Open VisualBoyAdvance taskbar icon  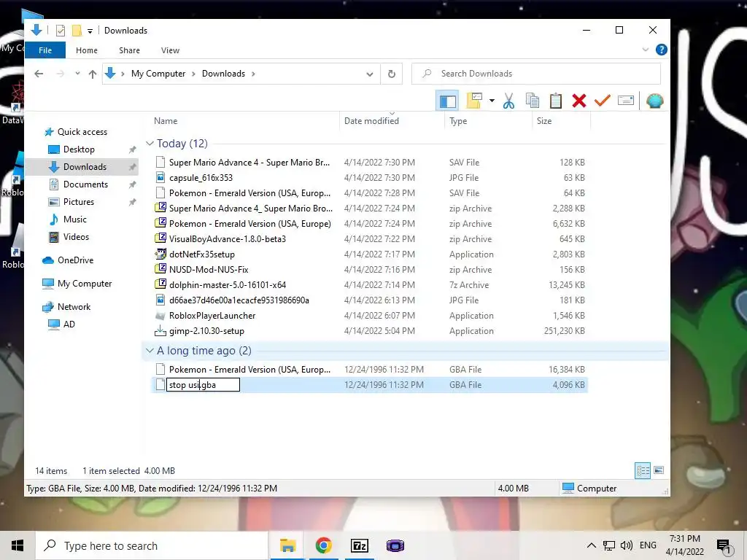[x=395, y=545]
